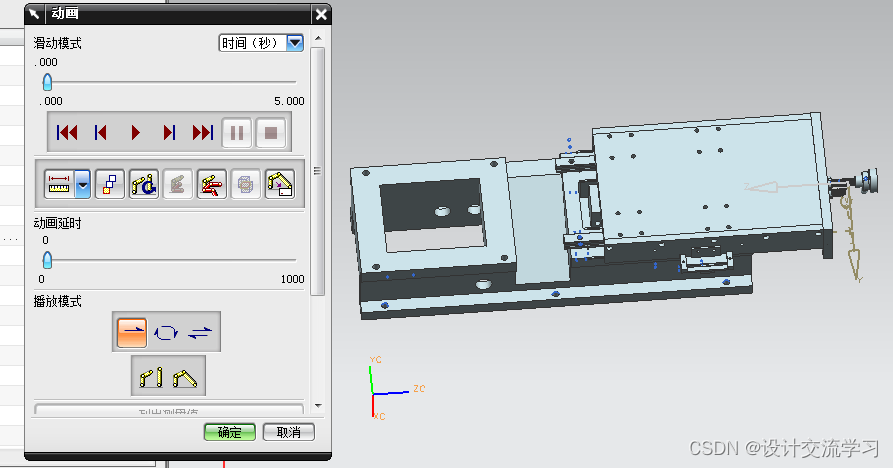Click the 动画延时 slider handle
This screenshot has height=468, width=893.
47,260
